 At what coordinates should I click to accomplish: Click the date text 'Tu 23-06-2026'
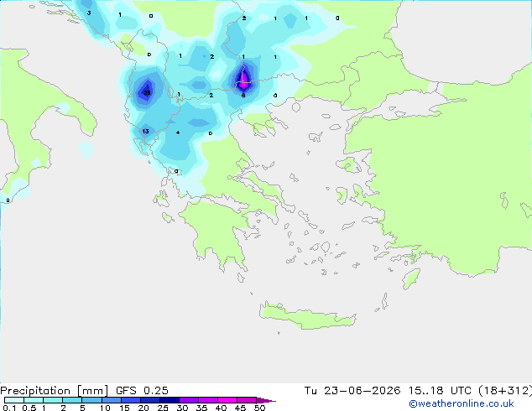coord(352,391)
